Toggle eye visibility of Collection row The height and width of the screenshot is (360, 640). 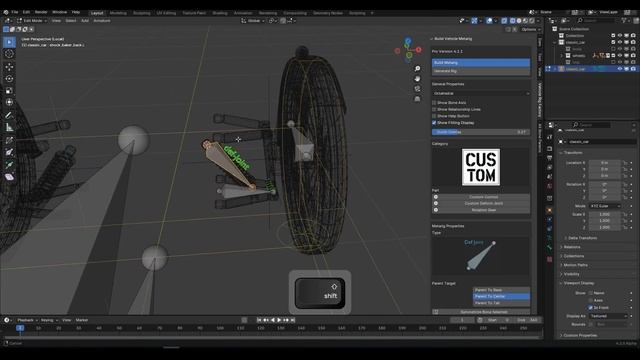coord(620,36)
